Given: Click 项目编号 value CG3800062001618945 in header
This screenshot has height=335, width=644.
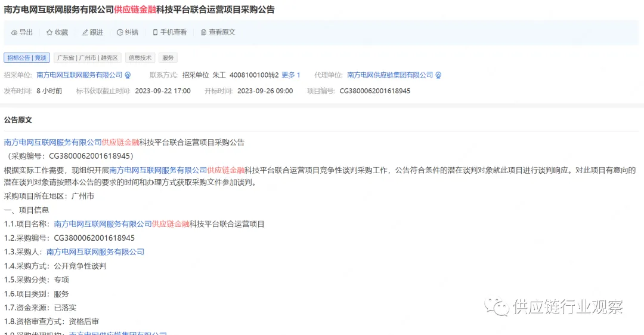Looking at the screenshot, I should [375, 91].
